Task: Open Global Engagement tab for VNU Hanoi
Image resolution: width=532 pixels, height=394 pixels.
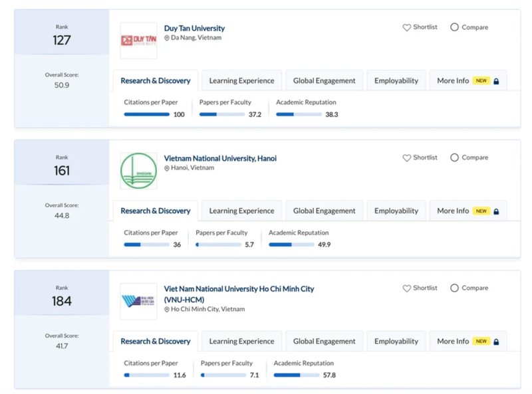Action: point(324,211)
